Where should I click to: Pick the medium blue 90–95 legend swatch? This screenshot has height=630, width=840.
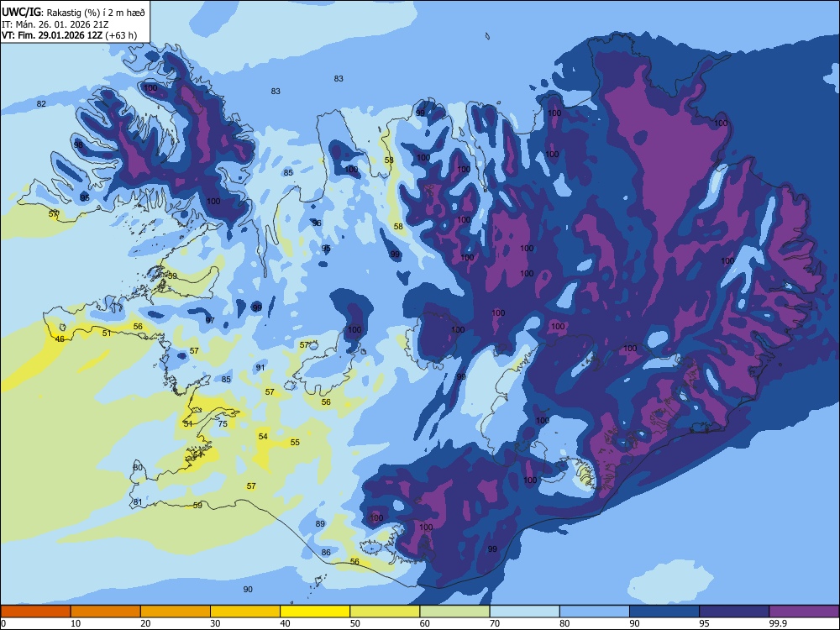[x=664, y=612]
